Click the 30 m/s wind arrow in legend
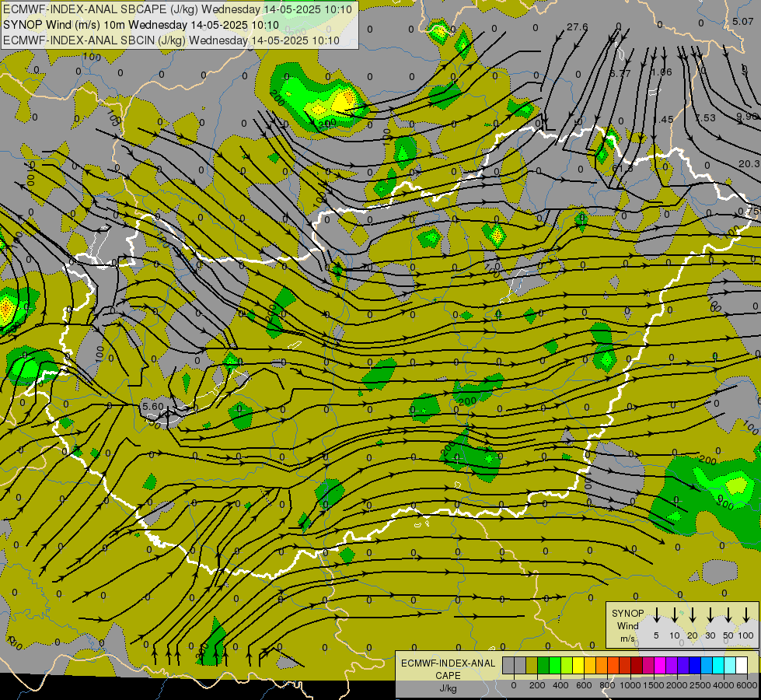The height and width of the screenshot is (700, 761). pos(710,614)
